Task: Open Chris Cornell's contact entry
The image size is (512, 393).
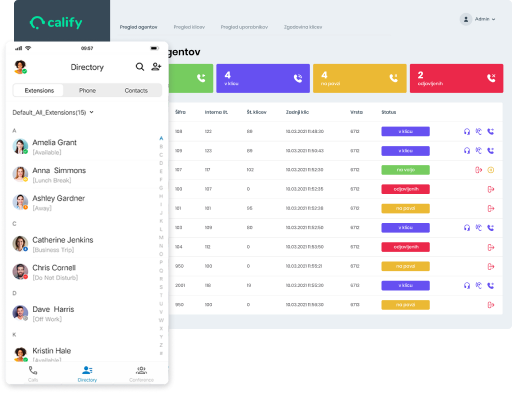Action: [83, 272]
